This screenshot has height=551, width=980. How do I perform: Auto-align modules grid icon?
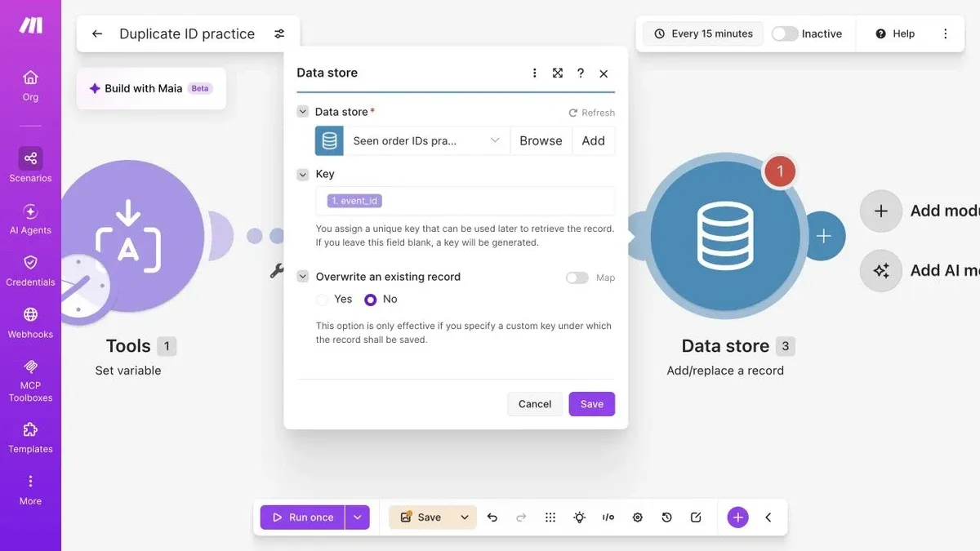coord(550,518)
